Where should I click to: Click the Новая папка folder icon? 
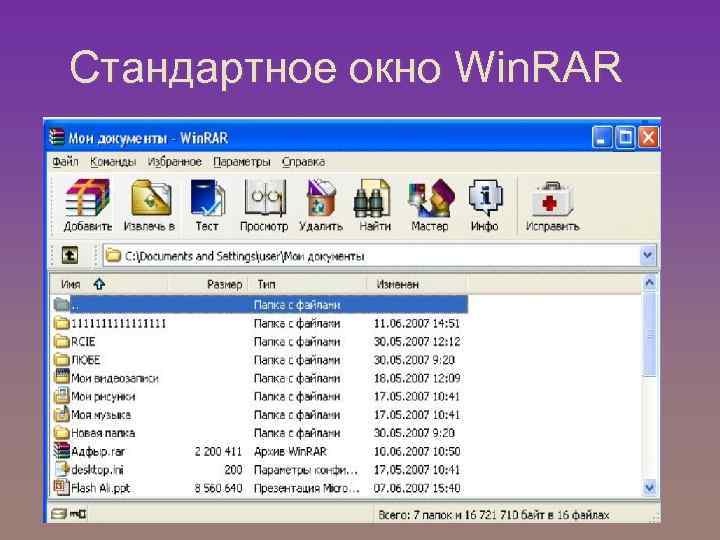click(x=61, y=433)
